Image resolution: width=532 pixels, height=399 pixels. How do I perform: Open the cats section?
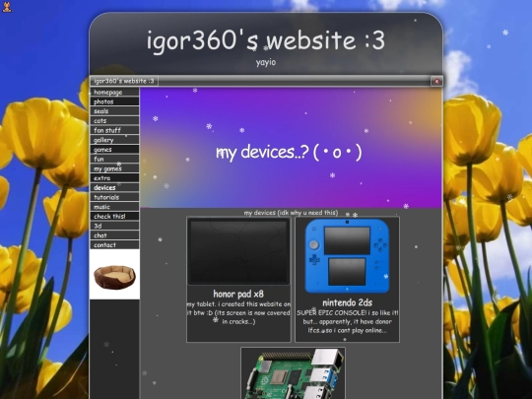114,120
